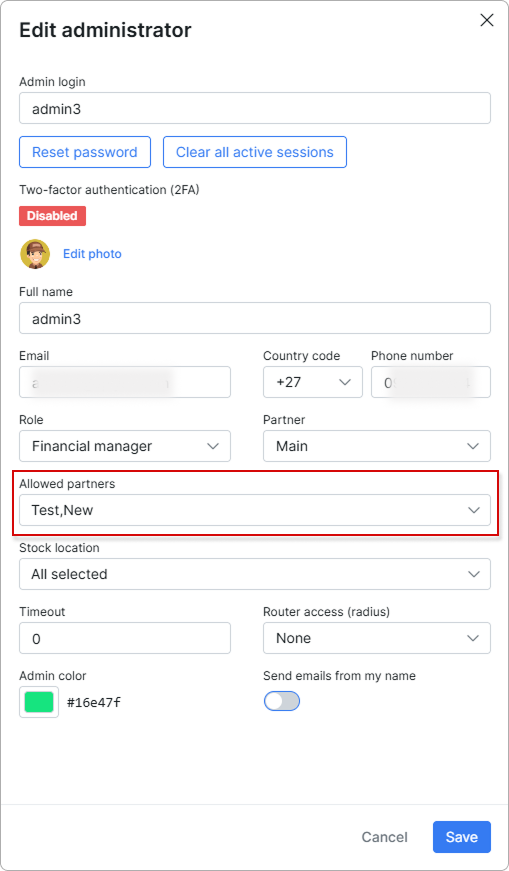Open the Stock location dropdown

[255, 574]
